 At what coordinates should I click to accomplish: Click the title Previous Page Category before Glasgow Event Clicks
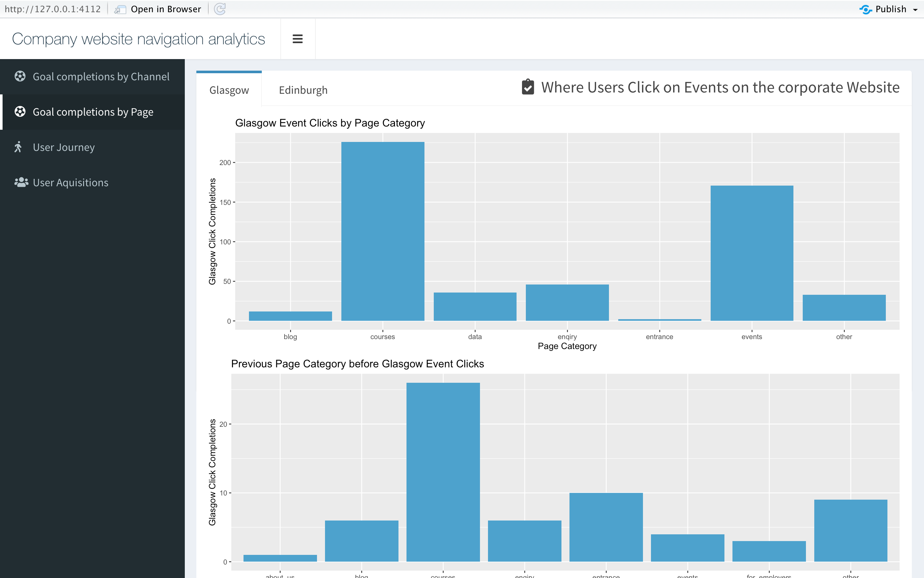[x=357, y=364]
